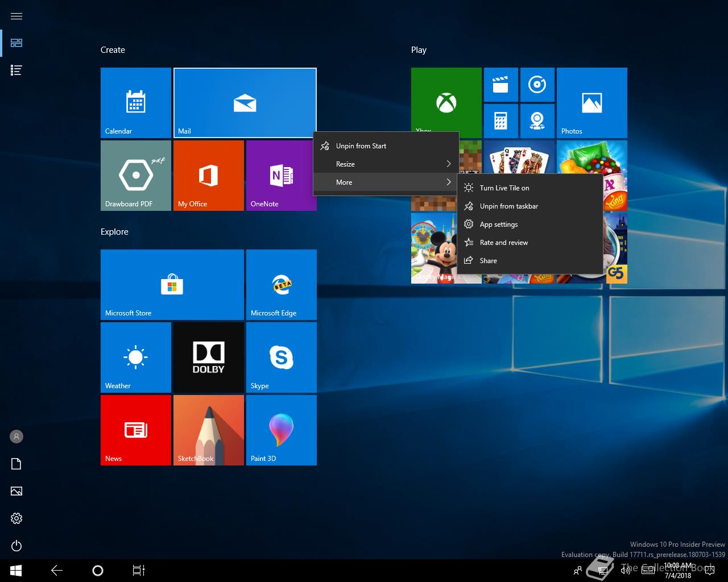Open the Mail tile
Image resolution: width=728 pixels, height=582 pixels.
pos(245,103)
